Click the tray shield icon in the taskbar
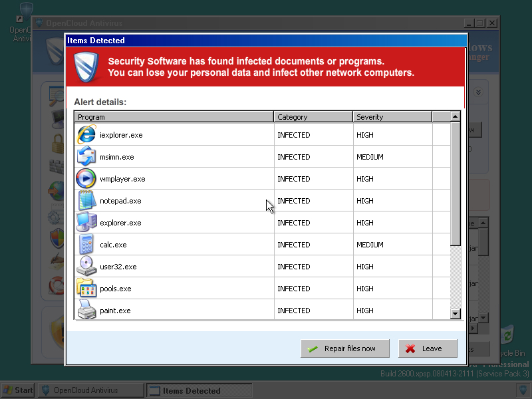532x399 pixels. point(523,390)
